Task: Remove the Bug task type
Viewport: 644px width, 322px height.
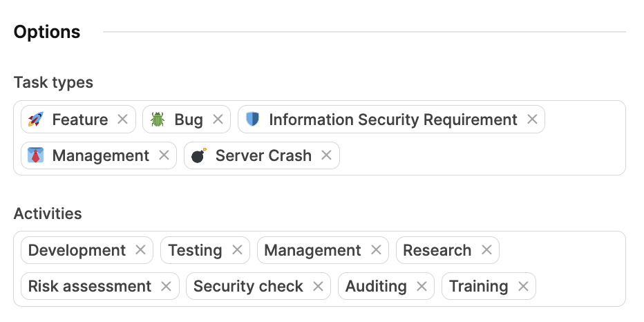Action: pyautogui.click(x=218, y=120)
